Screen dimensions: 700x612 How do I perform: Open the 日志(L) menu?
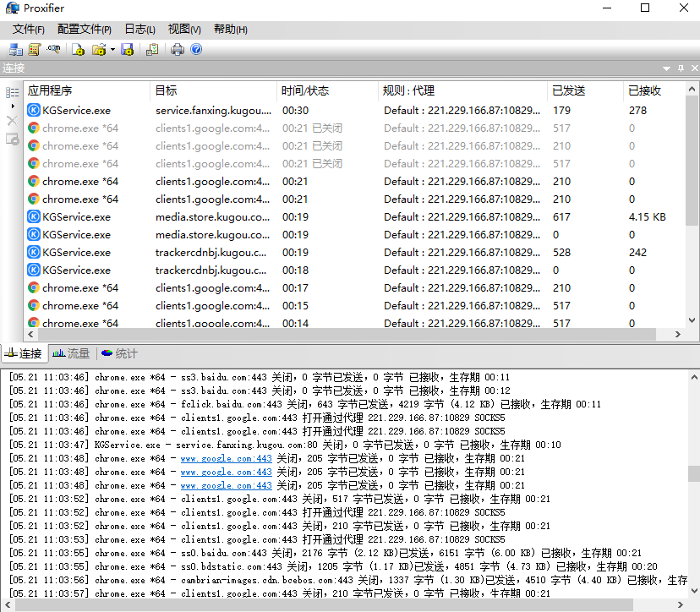[x=139, y=30]
